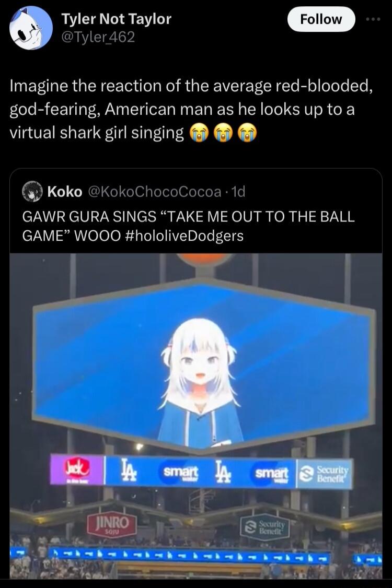Click the 1d timestamp on quoted tweet
The width and height of the screenshot is (392, 588).
pyautogui.click(x=239, y=192)
